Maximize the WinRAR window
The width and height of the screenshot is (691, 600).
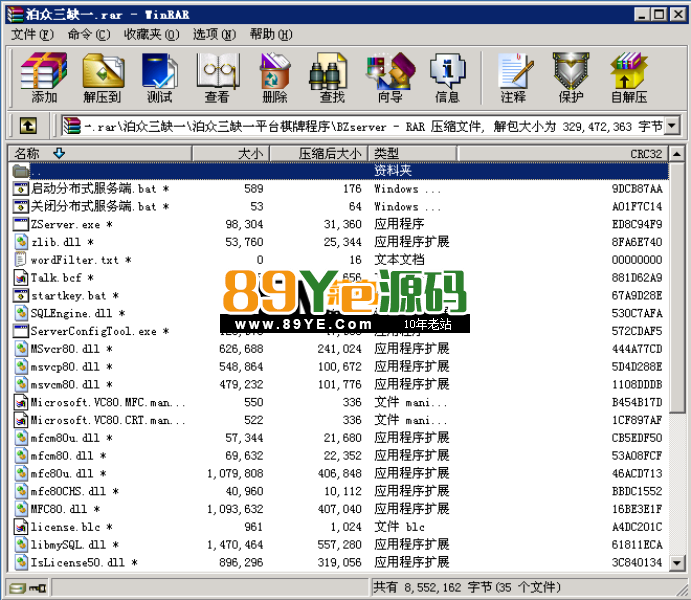pos(659,15)
